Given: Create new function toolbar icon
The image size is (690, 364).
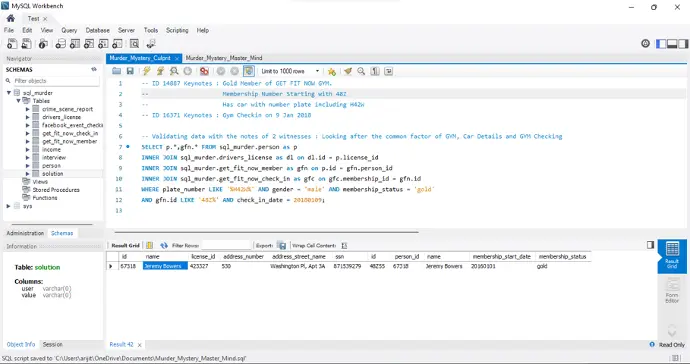Looking at the screenshot, I should click(x=117, y=44).
